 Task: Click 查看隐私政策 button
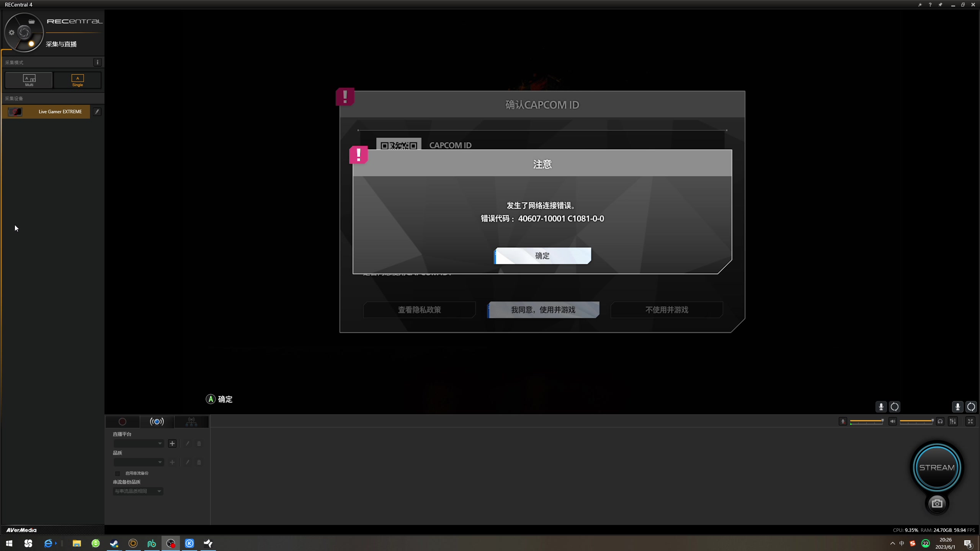point(420,310)
